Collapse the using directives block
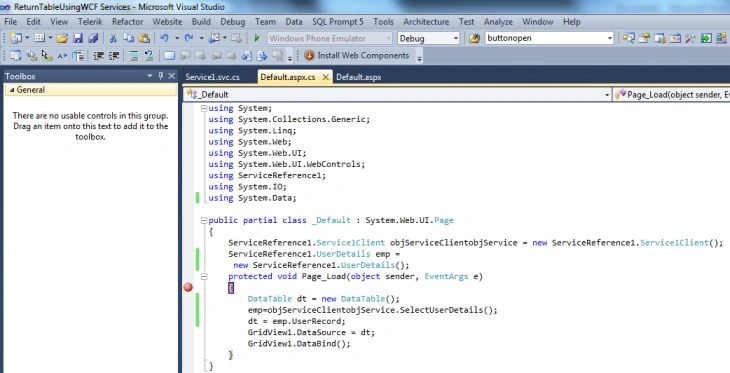This screenshot has width=730, height=373. 203,109
